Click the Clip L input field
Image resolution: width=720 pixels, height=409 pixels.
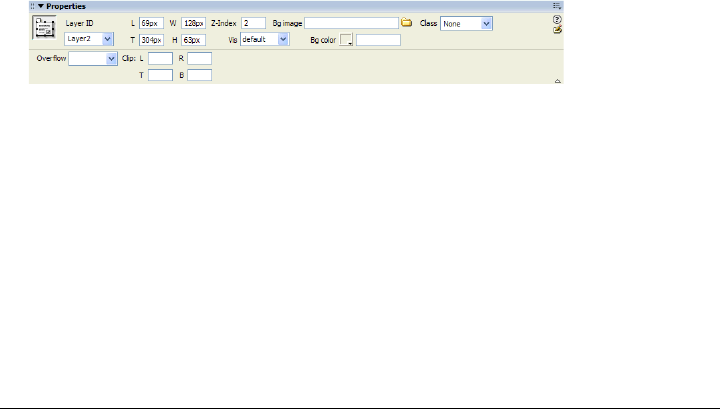tap(160, 58)
